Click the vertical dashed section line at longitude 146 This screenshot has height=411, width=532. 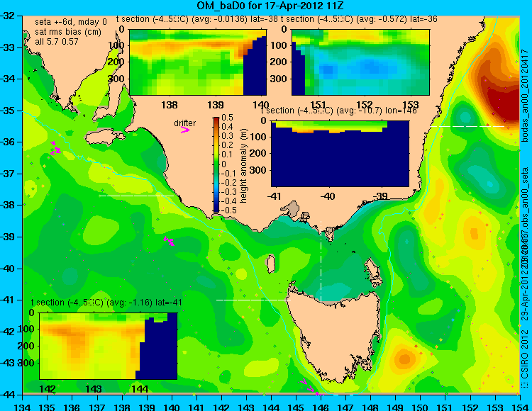pos(321,261)
